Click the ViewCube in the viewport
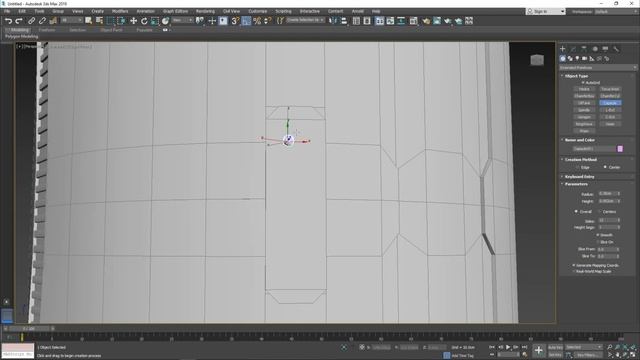Viewport: 640px width, 360px height. point(537,60)
